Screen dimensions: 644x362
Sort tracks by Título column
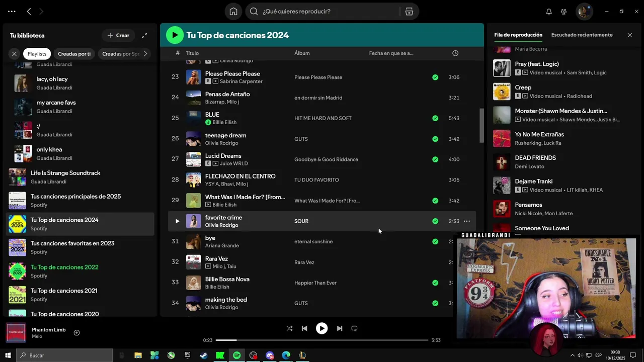click(192, 53)
